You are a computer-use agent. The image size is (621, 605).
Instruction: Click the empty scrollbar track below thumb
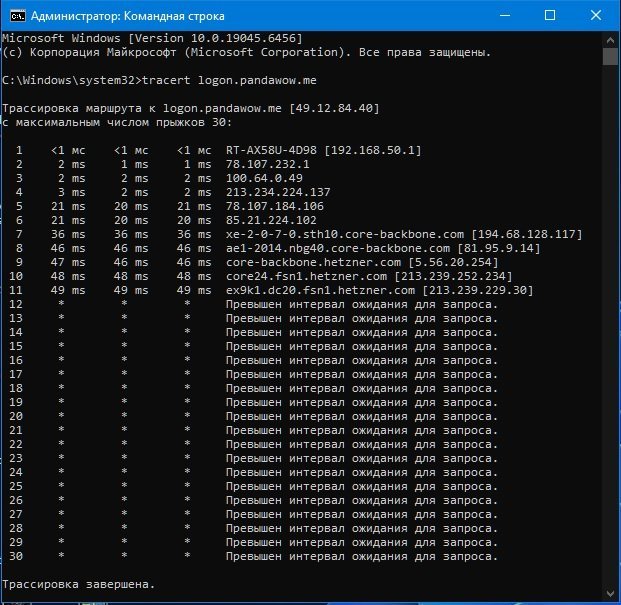coord(610,350)
